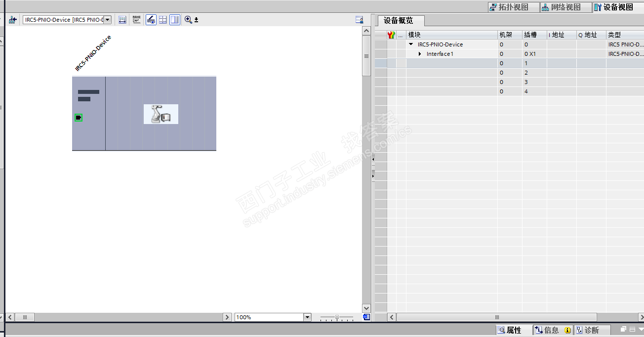
Task: Click the NAME show module labels icon
Action: coord(136,20)
